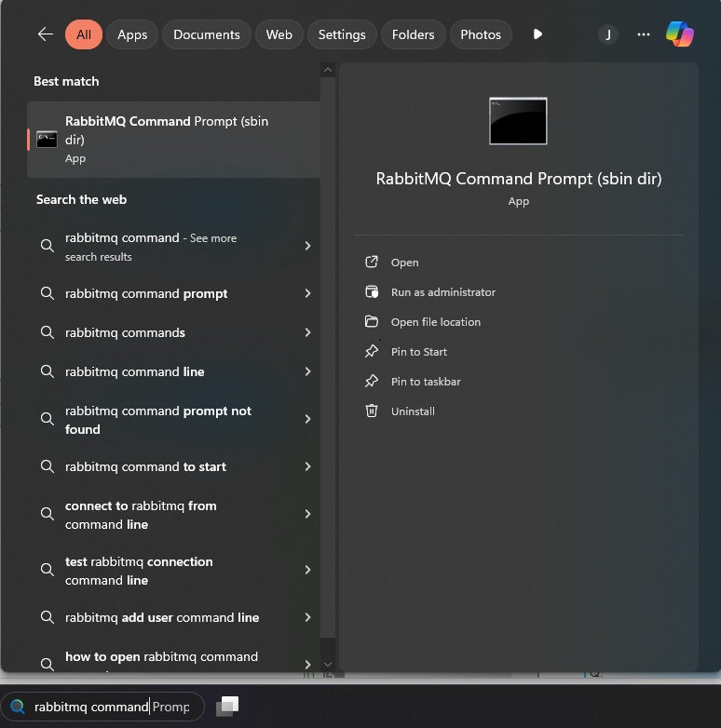The image size is (721, 728).
Task: Expand chevron for 'rabbitmq add user command line'
Action: pos(307,617)
